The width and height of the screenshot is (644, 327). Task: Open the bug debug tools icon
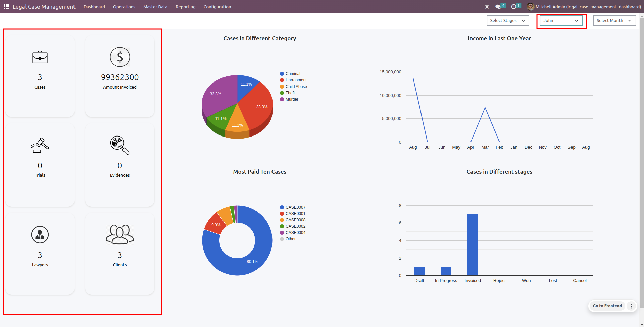pos(487,7)
